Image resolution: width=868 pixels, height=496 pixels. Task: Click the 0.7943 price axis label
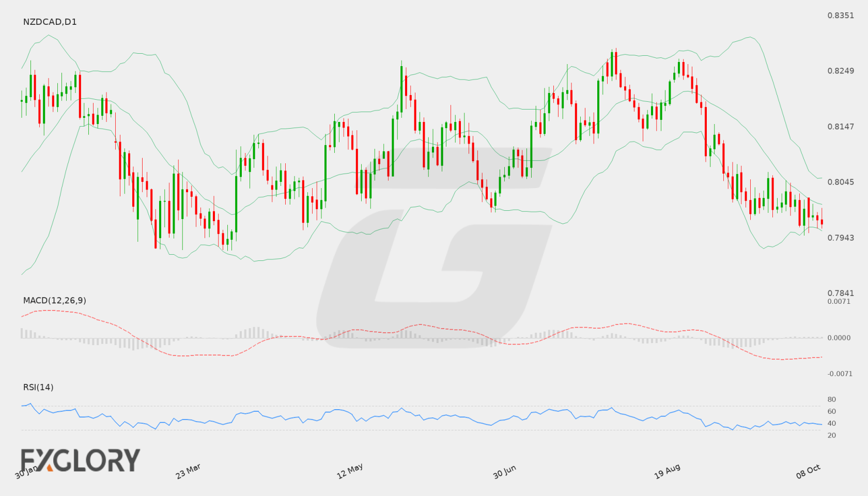pos(841,238)
